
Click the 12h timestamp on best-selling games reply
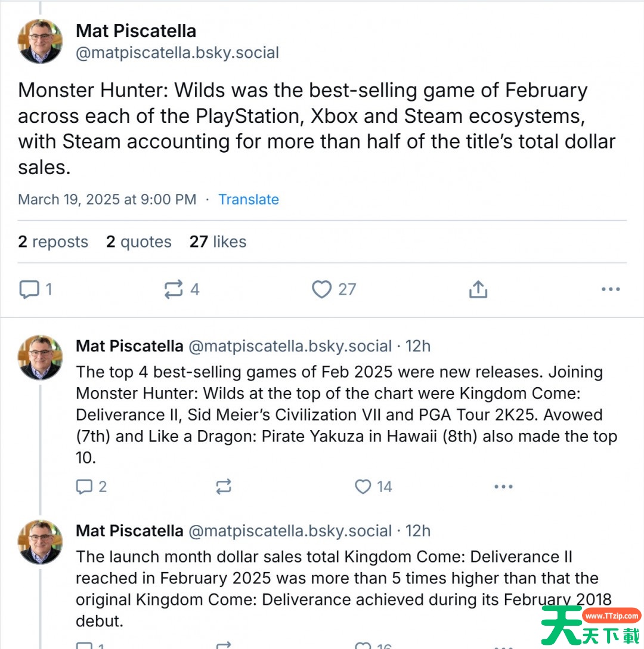coord(418,346)
